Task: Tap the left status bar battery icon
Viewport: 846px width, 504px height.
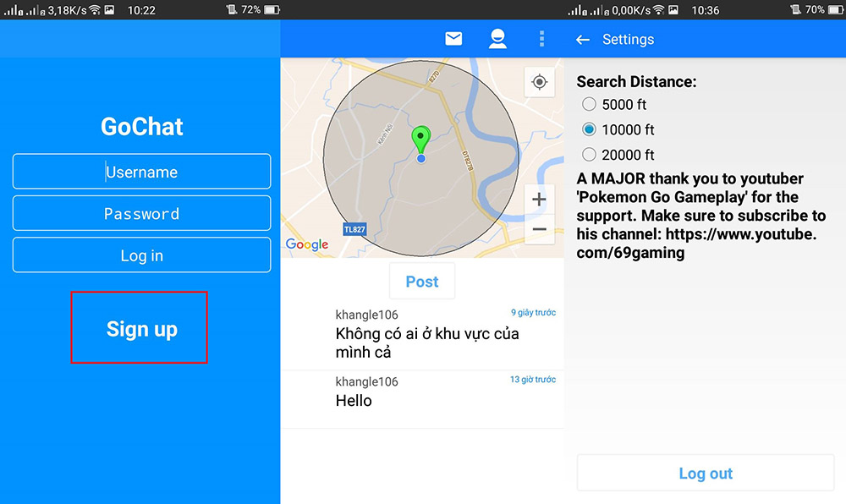Action: tap(272, 9)
